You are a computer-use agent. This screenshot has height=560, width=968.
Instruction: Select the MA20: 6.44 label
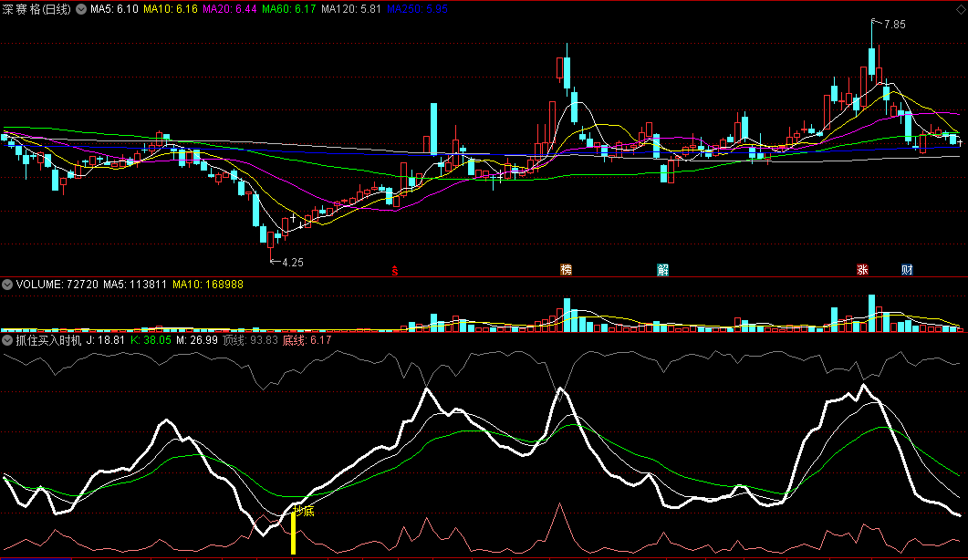click(230, 9)
